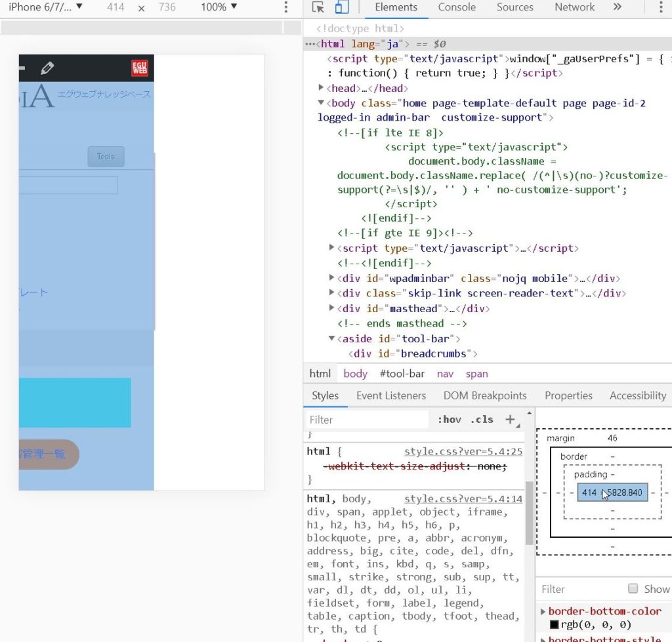This screenshot has height=642, width=672.
Task: Click the black border-bottom-color swatch
Action: (x=555, y=624)
